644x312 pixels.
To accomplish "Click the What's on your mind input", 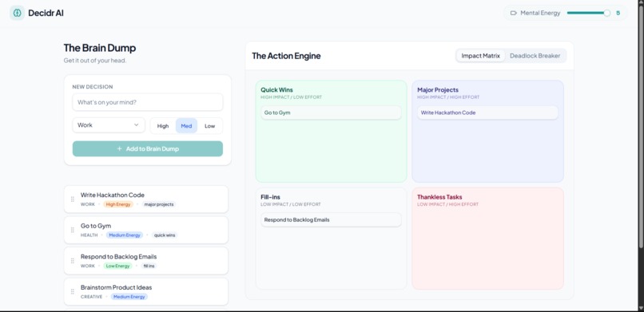I will [x=148, y=102].
